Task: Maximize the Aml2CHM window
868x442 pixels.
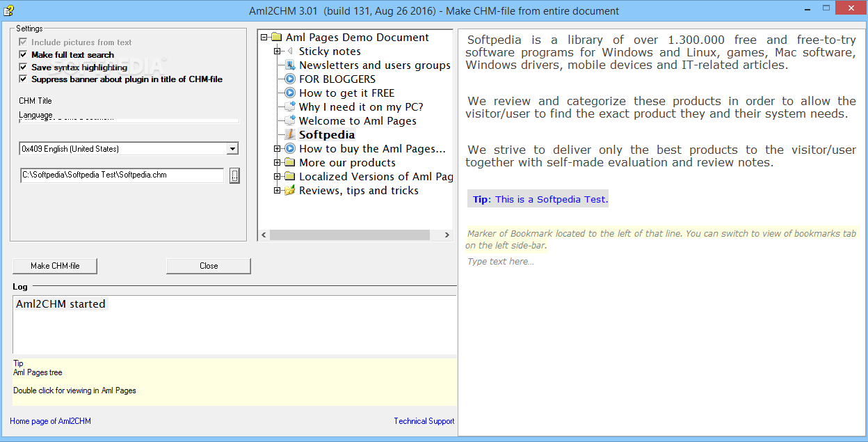Action: click(x=826, y=8)
